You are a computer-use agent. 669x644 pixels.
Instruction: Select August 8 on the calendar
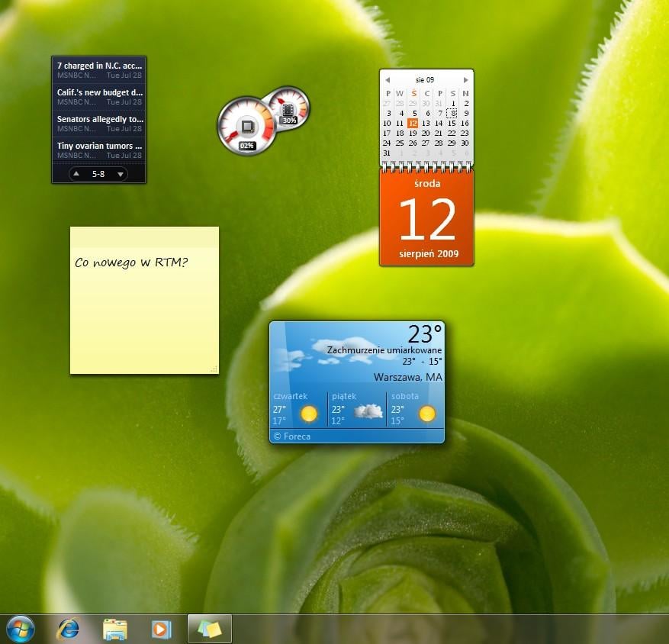coord(453,112)
